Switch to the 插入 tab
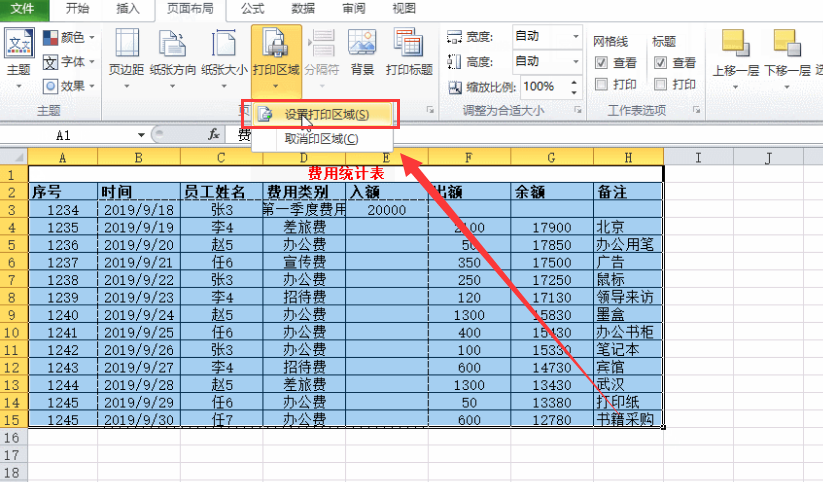The image size is (823, 482). coord(128,8)
